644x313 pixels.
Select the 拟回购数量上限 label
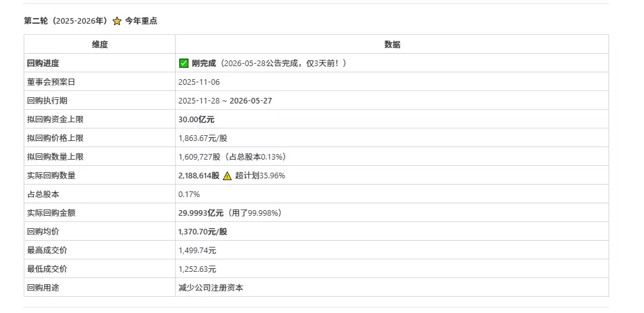pos(55,157)
